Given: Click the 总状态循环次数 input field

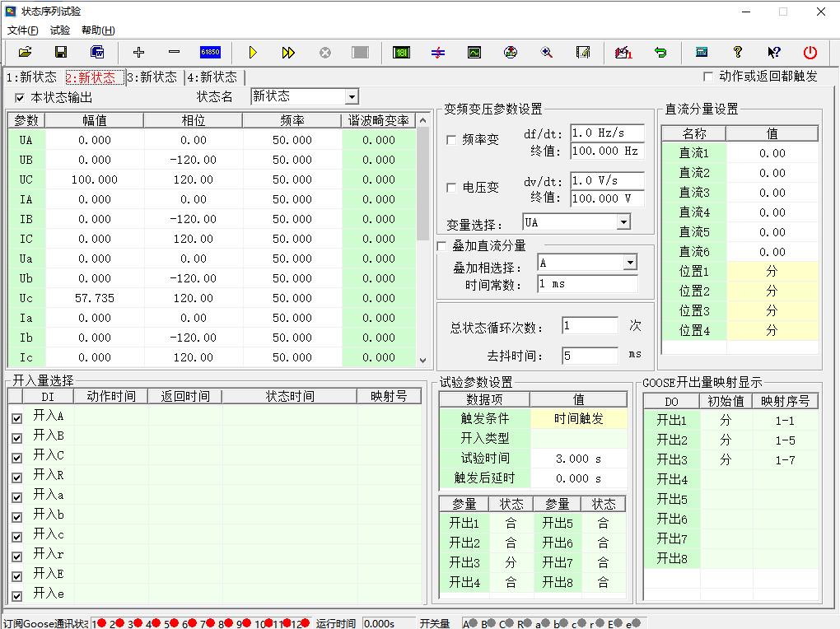Looking at the screenshot, I should point(590,325).
